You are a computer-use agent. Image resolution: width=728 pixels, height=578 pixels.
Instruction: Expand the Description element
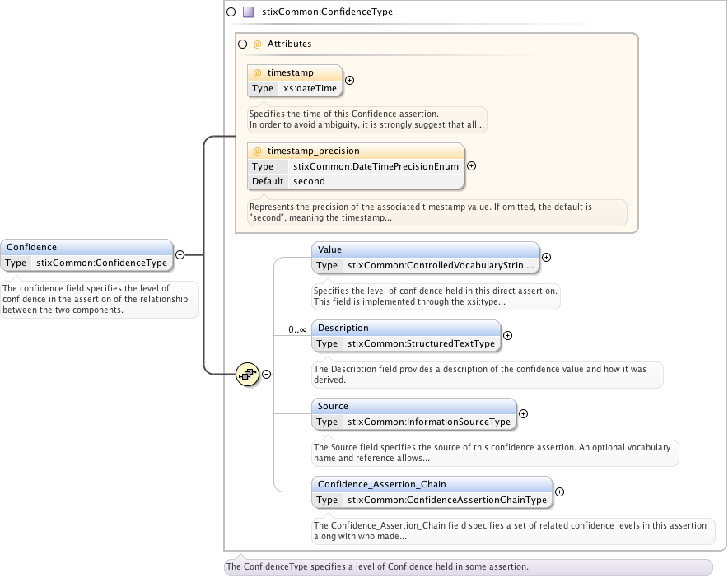pos(507,335)
